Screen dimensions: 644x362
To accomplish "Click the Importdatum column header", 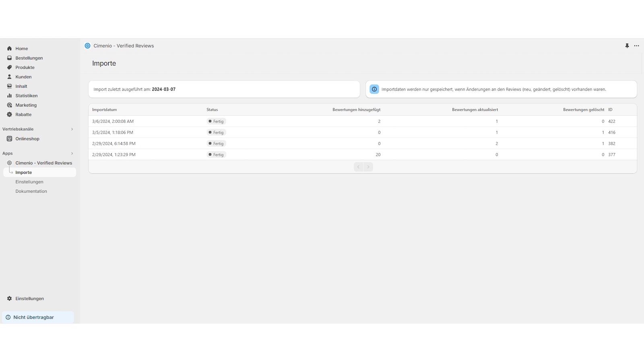I will 105,109.
